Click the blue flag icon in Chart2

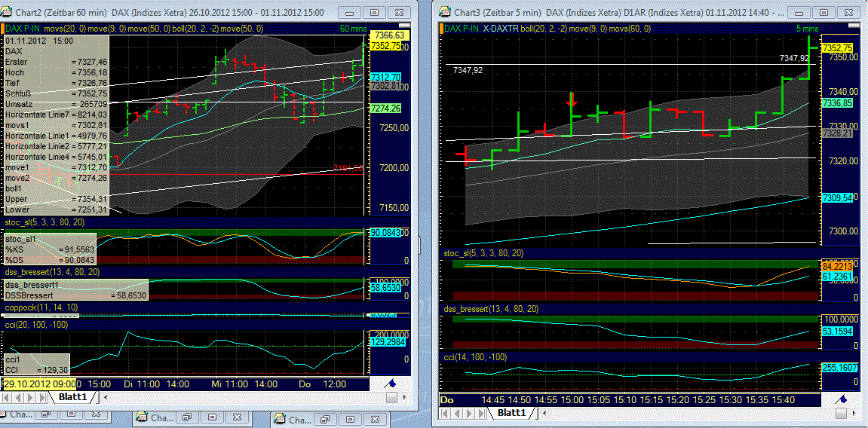pos(391,383)
